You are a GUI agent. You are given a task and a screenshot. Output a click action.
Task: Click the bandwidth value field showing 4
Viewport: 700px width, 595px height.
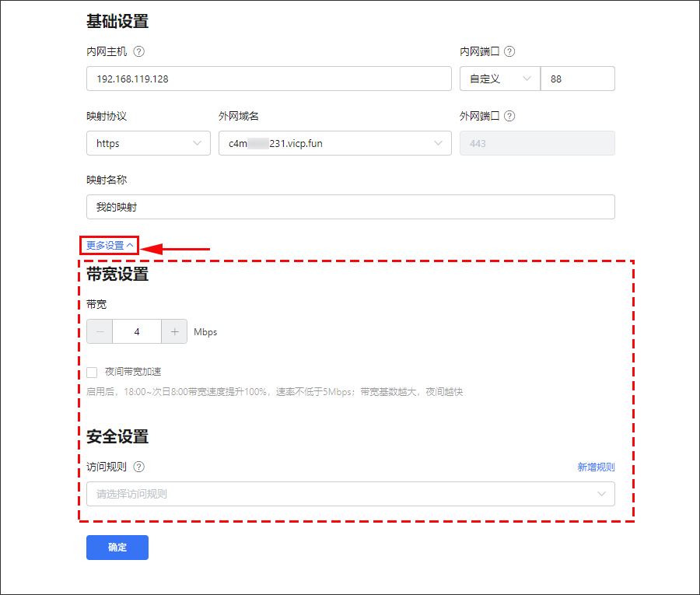click(x=137, y=331)
